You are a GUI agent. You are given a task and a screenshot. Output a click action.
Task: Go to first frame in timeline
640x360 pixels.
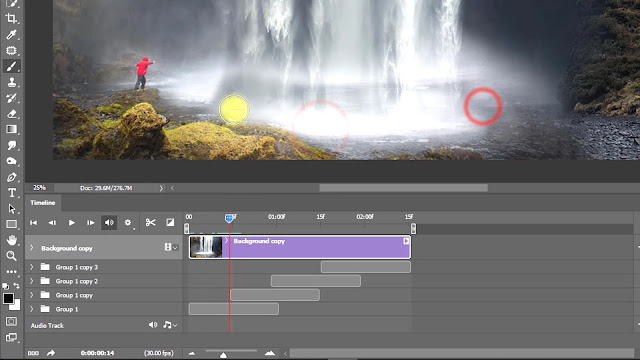(33, 222)
